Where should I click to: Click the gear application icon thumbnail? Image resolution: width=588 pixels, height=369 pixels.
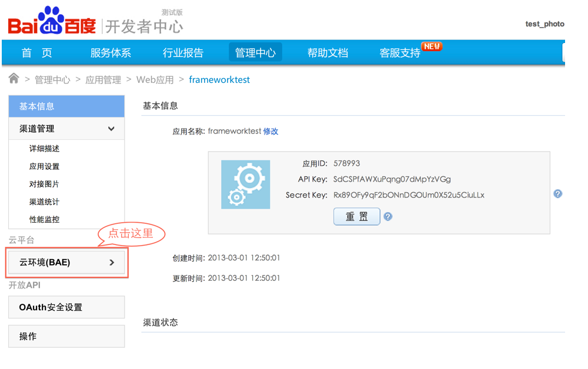(245, 184)
